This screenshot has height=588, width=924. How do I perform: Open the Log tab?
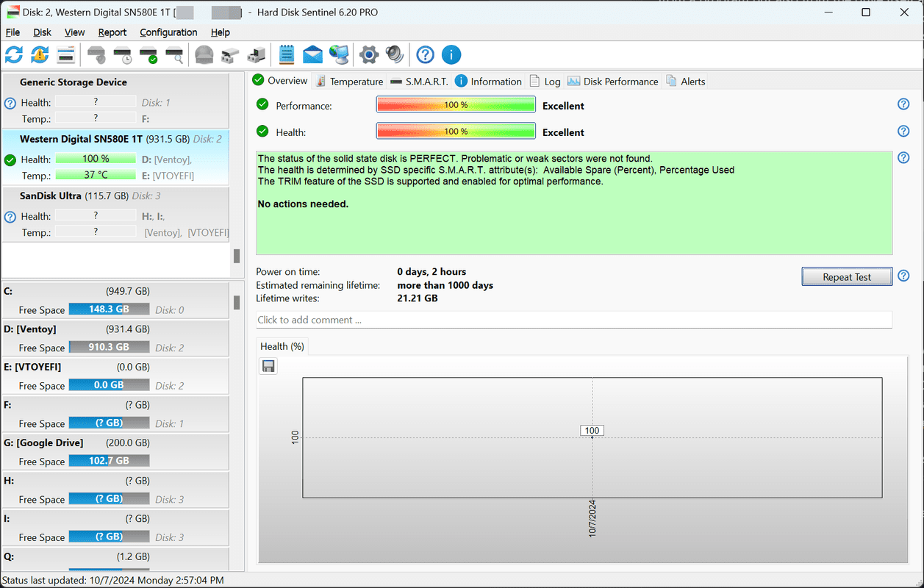545,82
